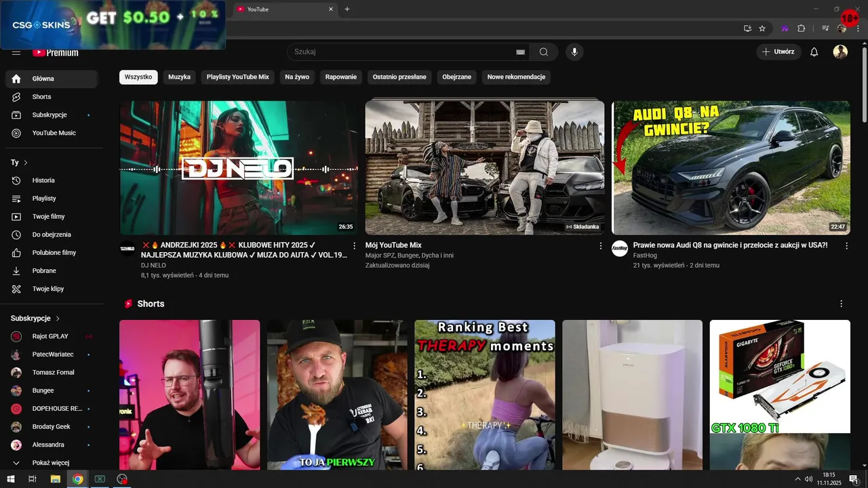Viewport: 868px width, 488px height.
Task: Expand the Subskrypcje section chevron
Action: (58, 319)
